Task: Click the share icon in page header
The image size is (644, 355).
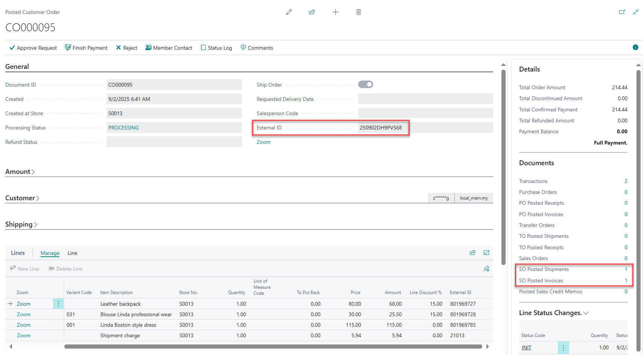Action: (312, 12)
